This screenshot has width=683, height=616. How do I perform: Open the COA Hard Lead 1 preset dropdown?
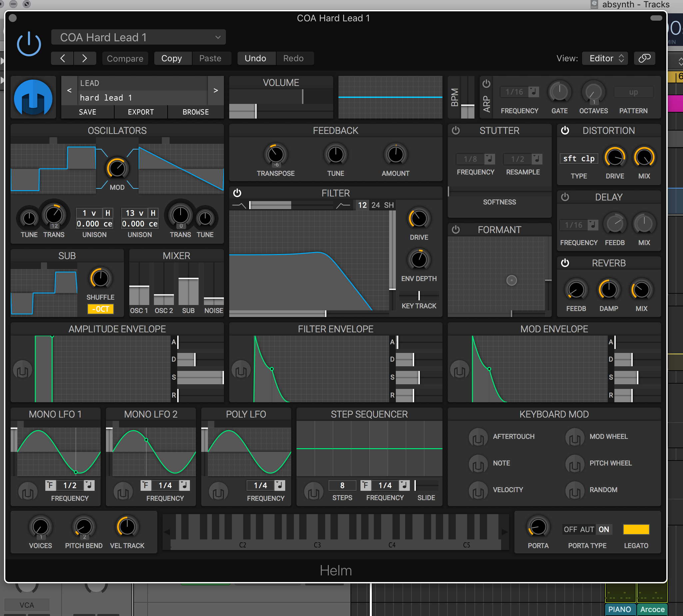coord(138,37)
